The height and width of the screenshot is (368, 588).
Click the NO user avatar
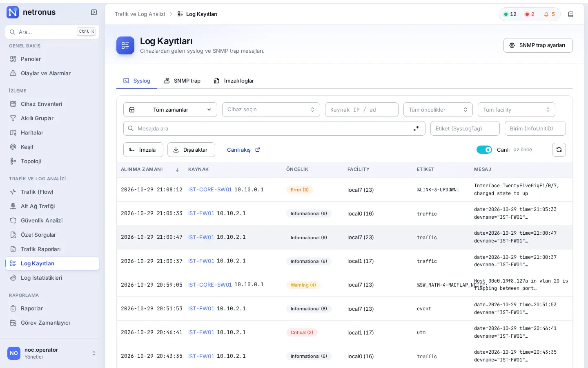14,353
